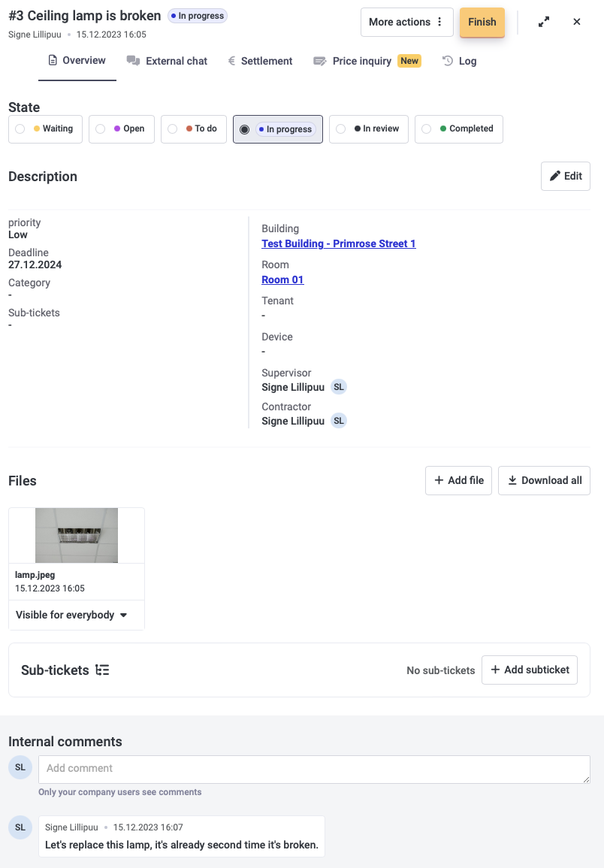Focus the Add comment text field
The height and width of the screenshot is (868, 604).
(314, 769)
